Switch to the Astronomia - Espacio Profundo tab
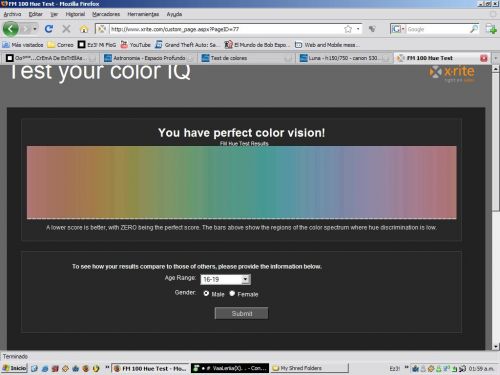 (x=148, y=58)
